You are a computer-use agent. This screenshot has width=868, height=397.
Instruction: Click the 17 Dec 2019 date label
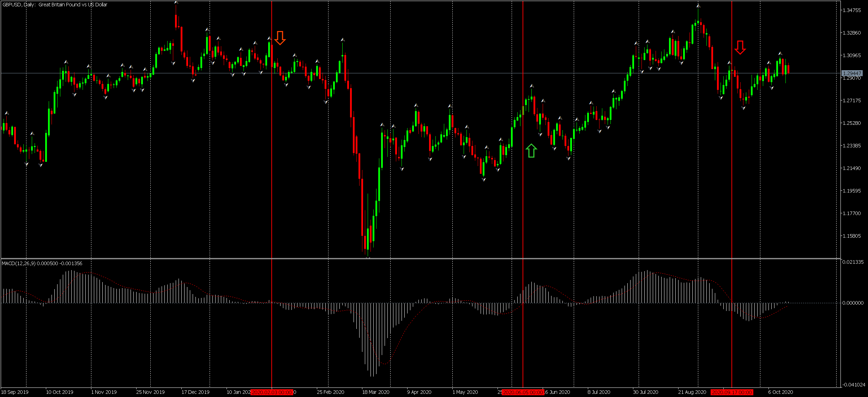pos(195,392)
